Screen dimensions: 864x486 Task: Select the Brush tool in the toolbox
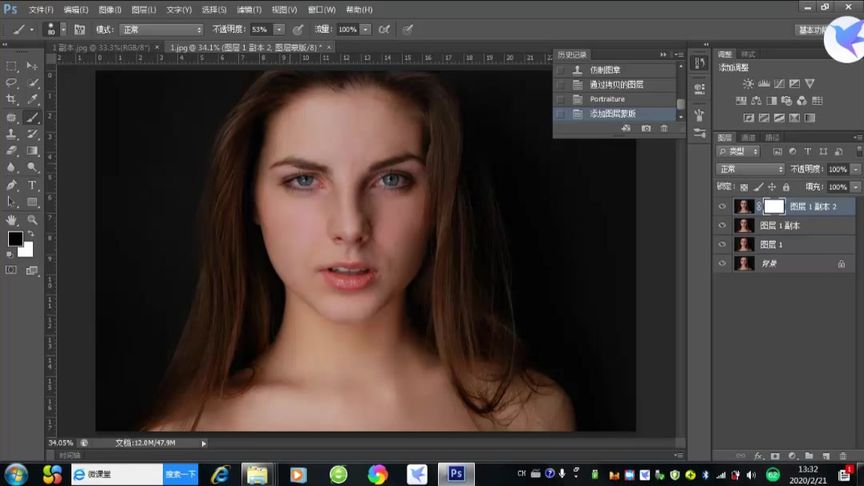(x=33, y=117)
